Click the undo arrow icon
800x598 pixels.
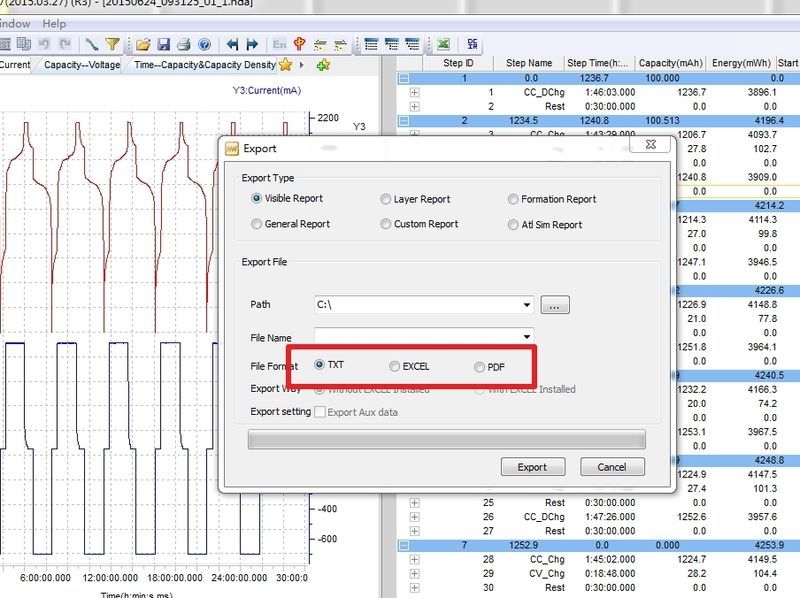click(44, 44)
